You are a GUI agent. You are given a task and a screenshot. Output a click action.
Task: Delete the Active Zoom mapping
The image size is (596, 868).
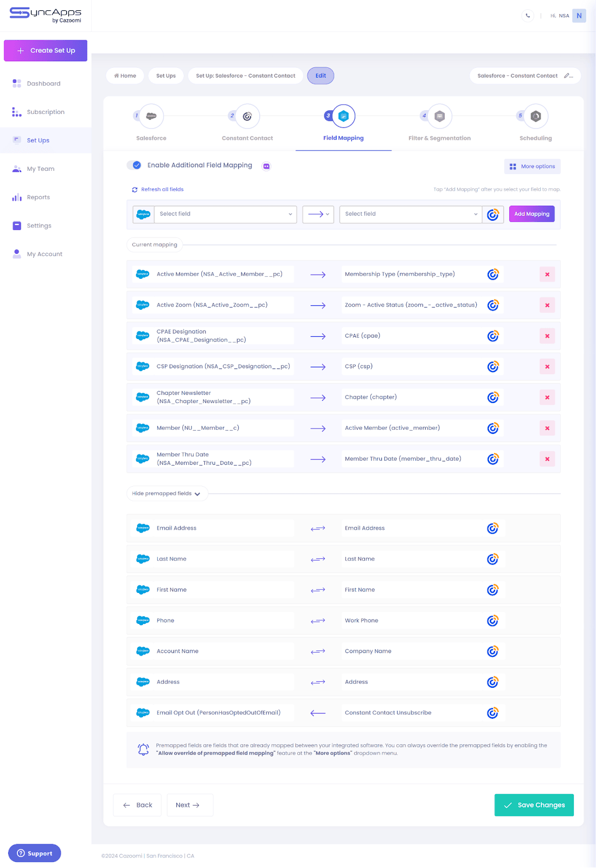[547, 305]
